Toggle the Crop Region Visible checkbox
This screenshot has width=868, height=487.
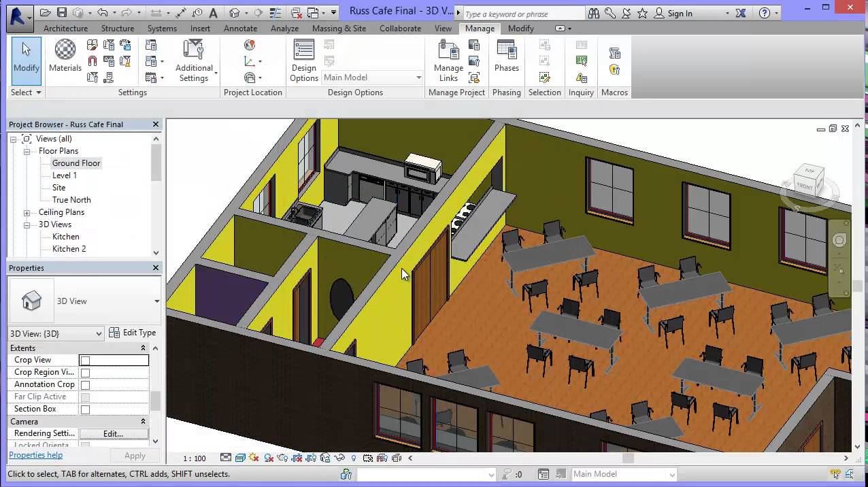tap(85, 373)
